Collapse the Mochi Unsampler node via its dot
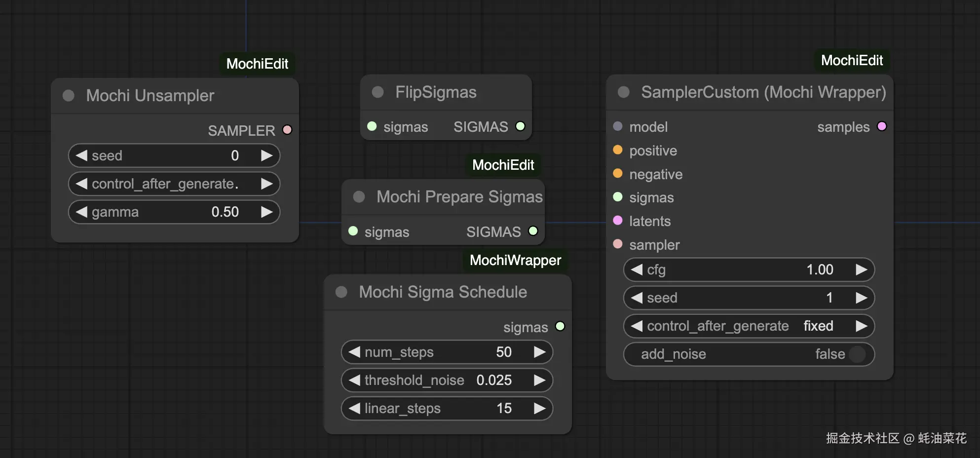This screenshot has width=980, height=458. pyautogui.click(x=69, y=96)
